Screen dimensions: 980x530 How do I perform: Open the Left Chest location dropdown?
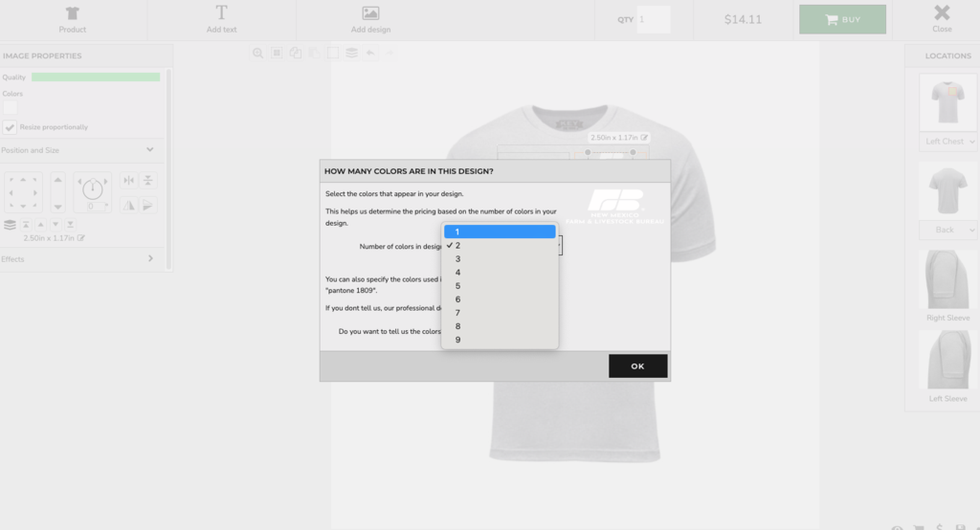tap(947, 142)
